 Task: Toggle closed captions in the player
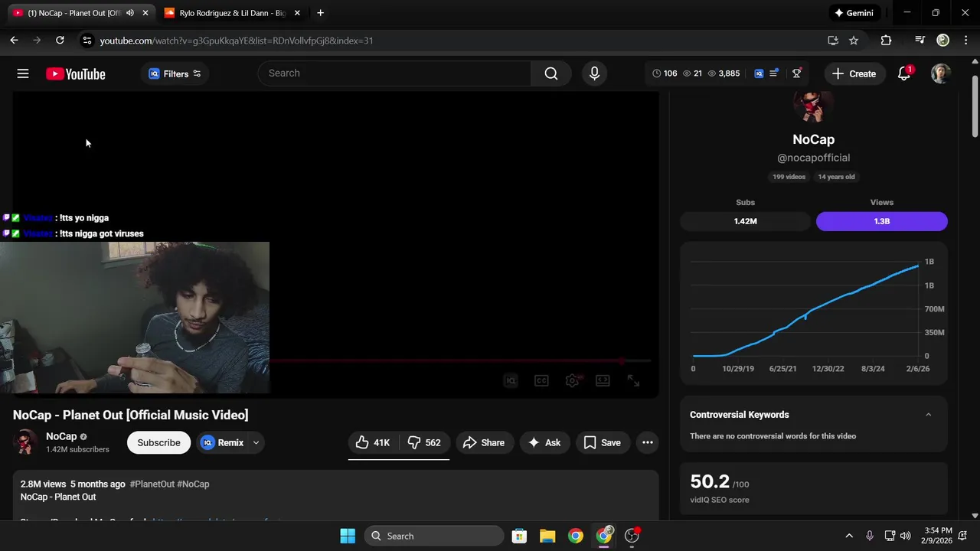(541, 380)
